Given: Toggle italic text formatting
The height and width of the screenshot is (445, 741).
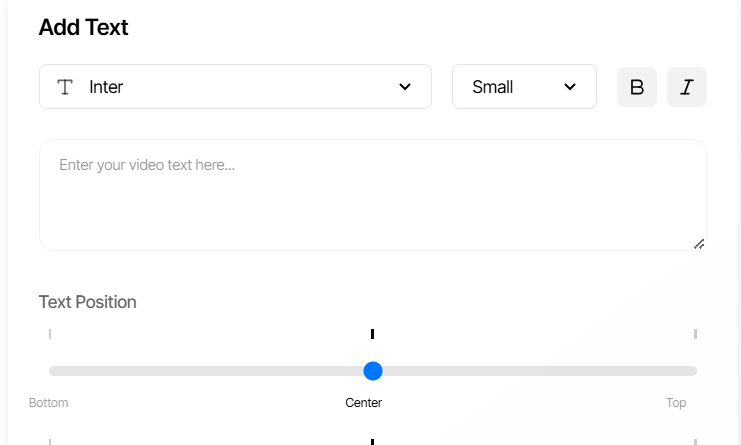Looking at the screenshot, I should (x=687, y=87).
